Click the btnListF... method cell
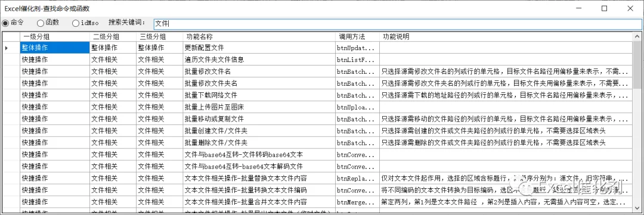Screen dimensions: 644x215 [x=357, y=60]
